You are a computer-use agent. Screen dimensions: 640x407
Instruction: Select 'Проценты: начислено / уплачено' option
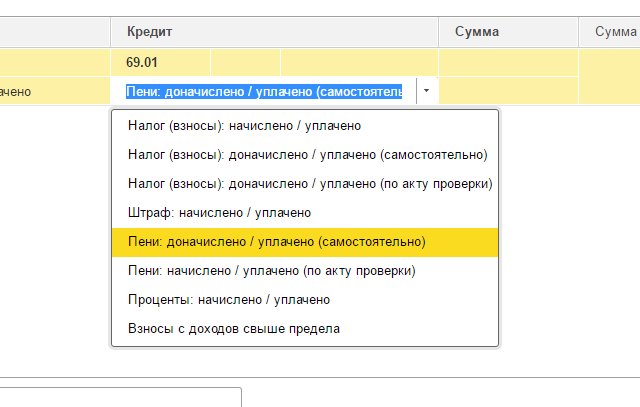tap(229, 300)
